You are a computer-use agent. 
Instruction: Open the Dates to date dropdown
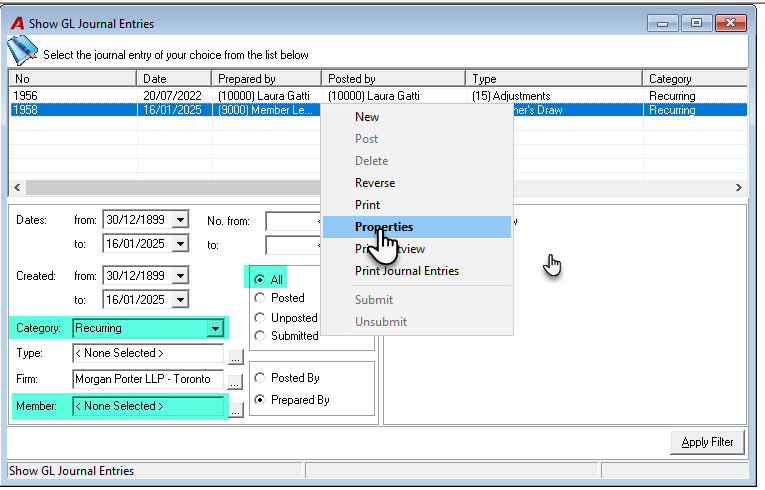click(x=181, y=244)
